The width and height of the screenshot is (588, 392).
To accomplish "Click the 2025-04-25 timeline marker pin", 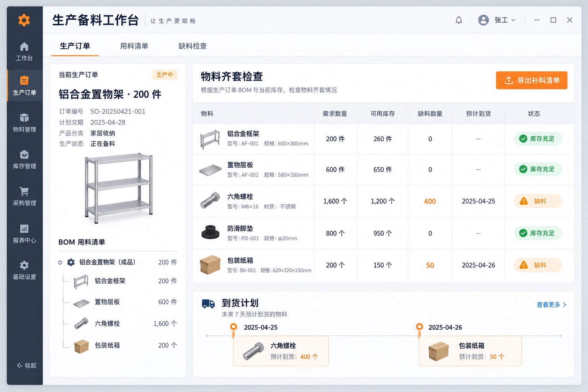I will click(x=233, y=328).
